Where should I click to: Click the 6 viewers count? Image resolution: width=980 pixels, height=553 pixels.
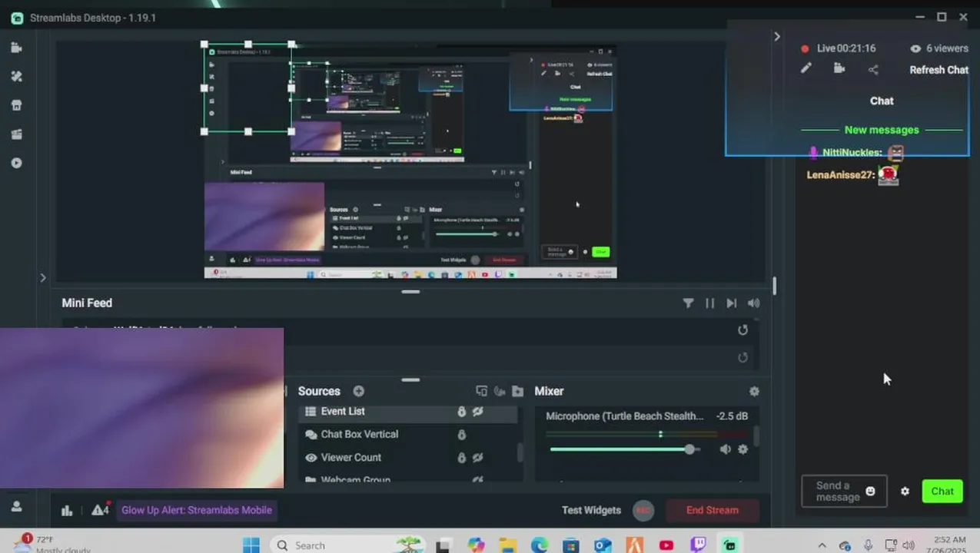[939, 48]
